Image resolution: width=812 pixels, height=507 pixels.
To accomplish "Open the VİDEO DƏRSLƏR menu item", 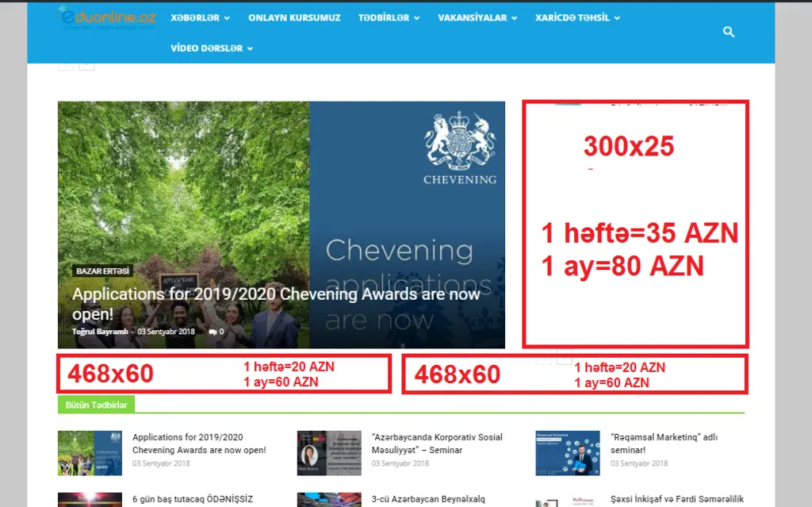I will tap(207, 48).
